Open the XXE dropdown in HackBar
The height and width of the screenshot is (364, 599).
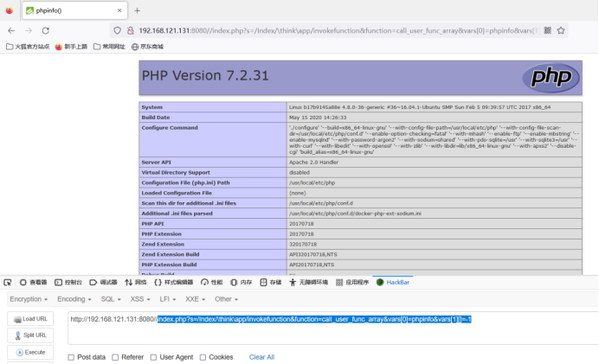(196, 299)
